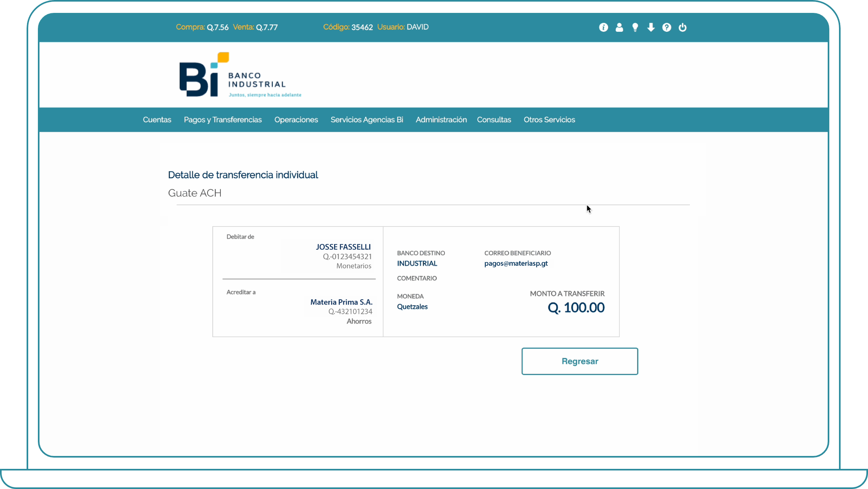Click the JOSSE FASSELLI account name
868x489 pixels.
pyautogui.click(x=343, y=247)
